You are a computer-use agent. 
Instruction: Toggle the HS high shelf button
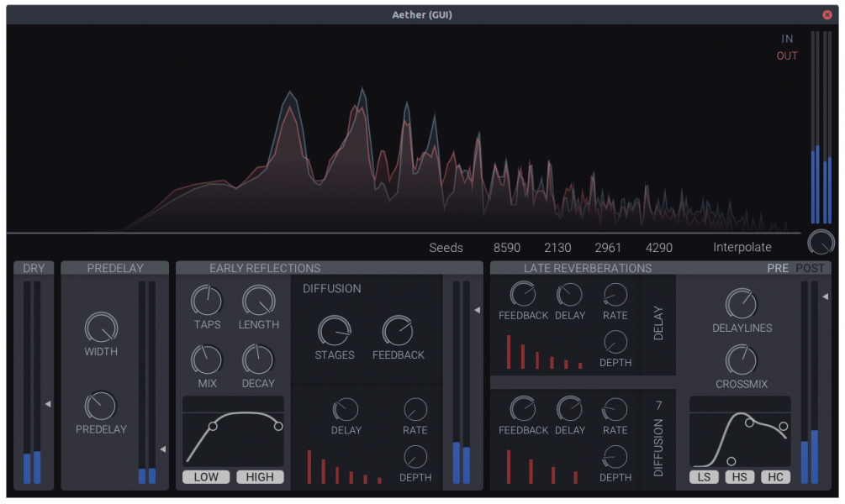click(x=739, y=477)
